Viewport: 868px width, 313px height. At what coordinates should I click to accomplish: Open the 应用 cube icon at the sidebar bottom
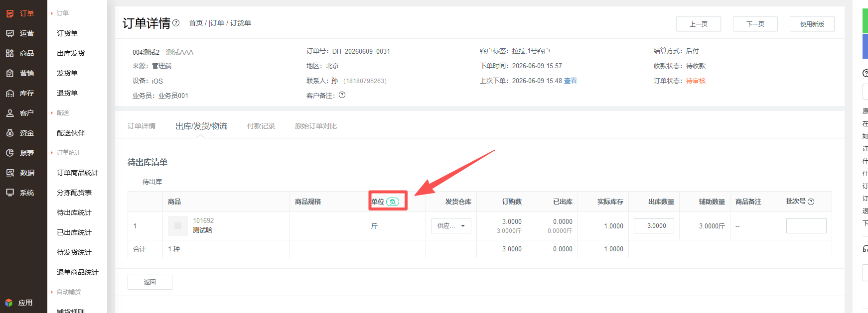click(8, 303)
